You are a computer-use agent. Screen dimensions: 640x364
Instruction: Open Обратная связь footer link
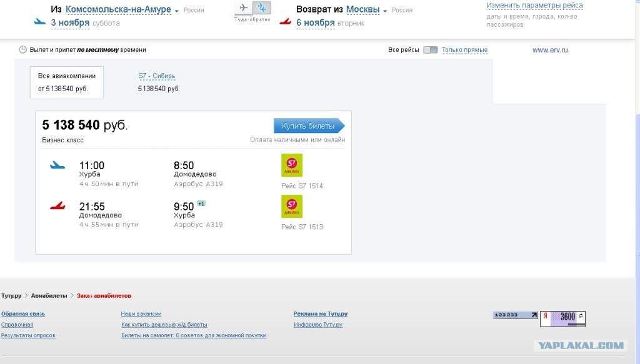pos(23,313)
